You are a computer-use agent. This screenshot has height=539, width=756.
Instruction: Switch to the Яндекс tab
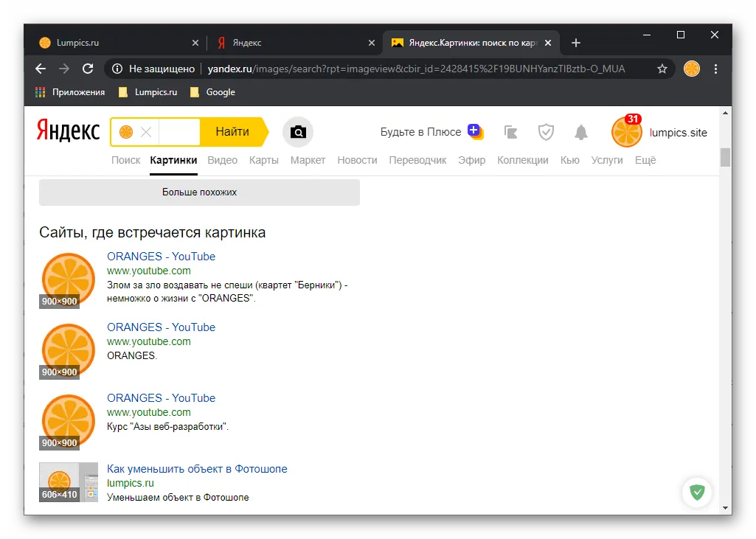[x=294, y=43]
